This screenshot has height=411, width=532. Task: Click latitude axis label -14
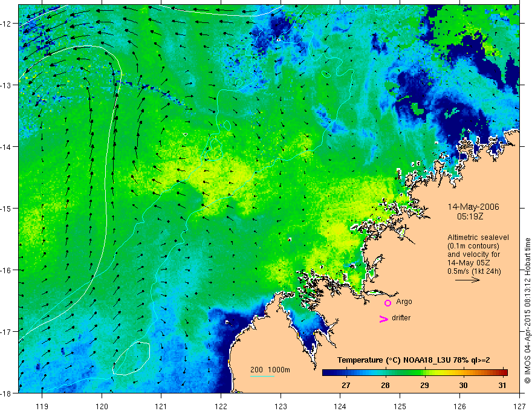tap(6, 146)
